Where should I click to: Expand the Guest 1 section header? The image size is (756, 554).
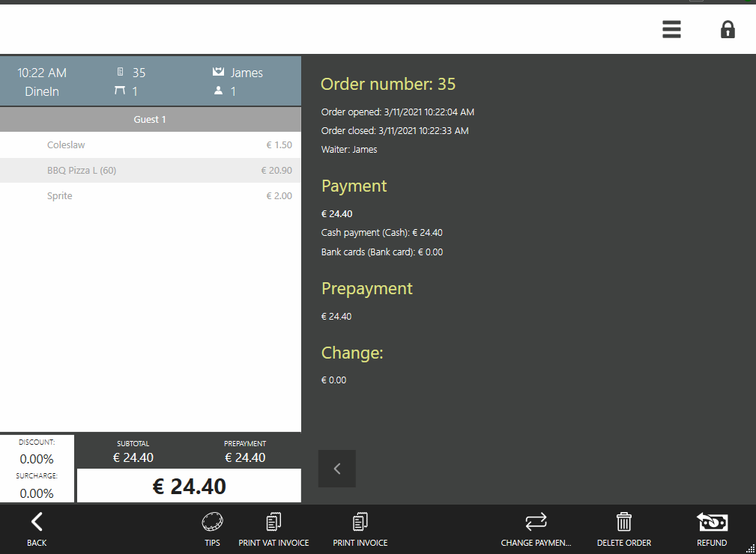pyautogui.click(x=149, y=119)
